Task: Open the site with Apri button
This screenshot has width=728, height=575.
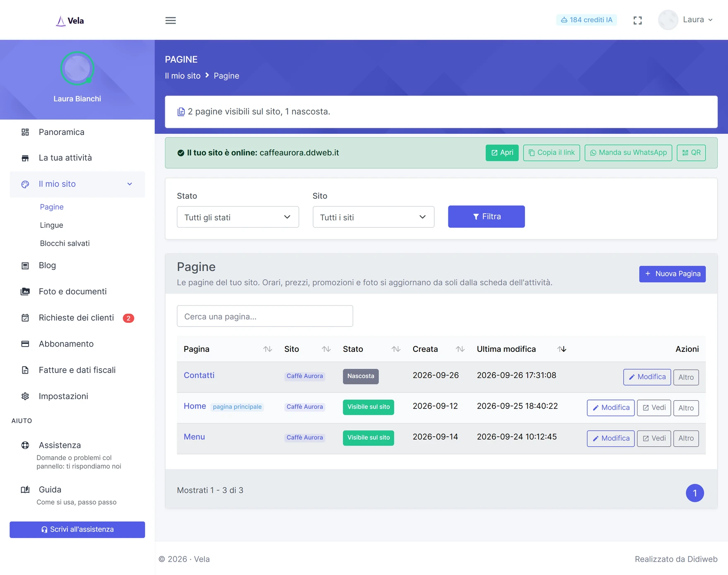Action: coord(502,153)
